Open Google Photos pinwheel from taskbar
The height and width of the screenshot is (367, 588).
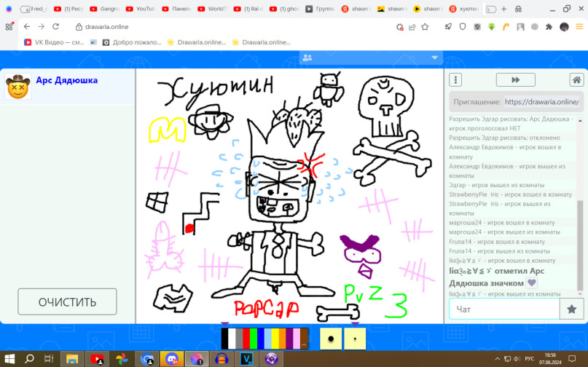click(122, 359)
